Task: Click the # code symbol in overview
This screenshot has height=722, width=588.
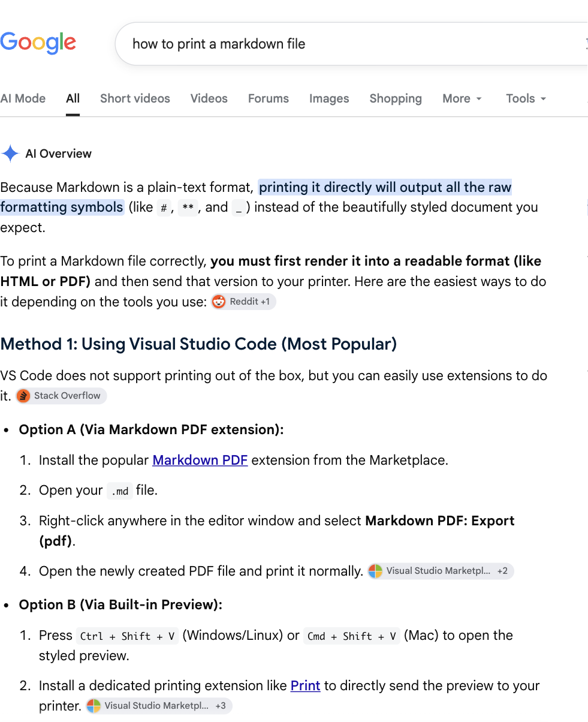Action: (x=164, y=207)
